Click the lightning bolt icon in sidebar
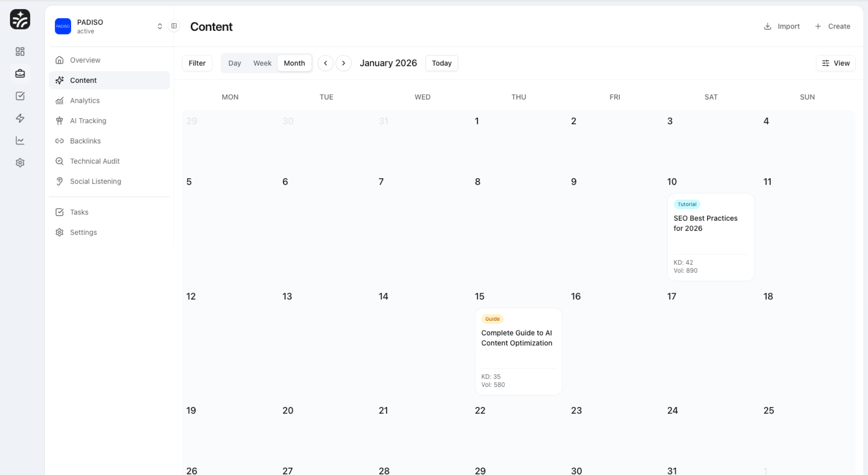Image resolution: width=868 pixels, height=475 pixels. coord(20,118)
